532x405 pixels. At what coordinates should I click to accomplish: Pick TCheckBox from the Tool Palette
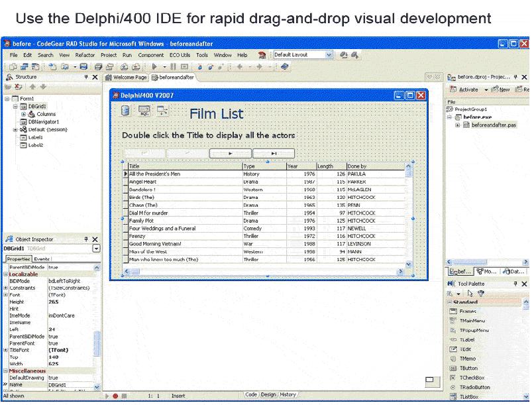(x=472, y=378)
